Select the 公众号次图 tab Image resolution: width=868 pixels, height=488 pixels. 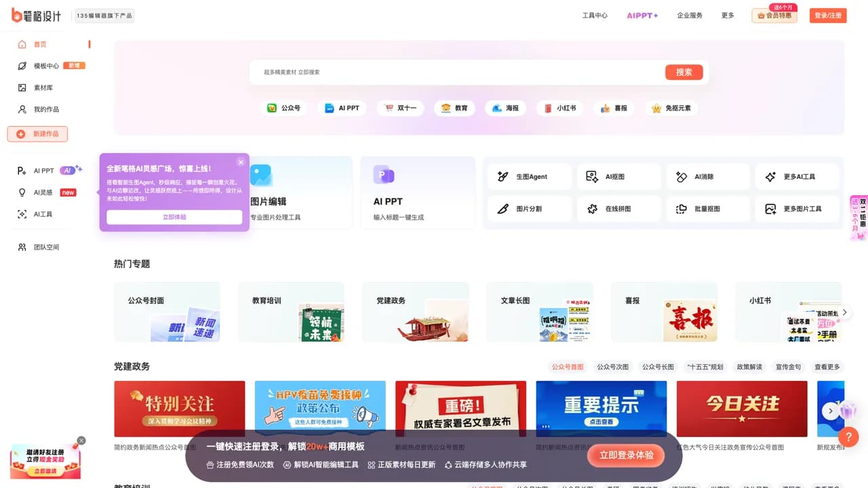(612, 367)
